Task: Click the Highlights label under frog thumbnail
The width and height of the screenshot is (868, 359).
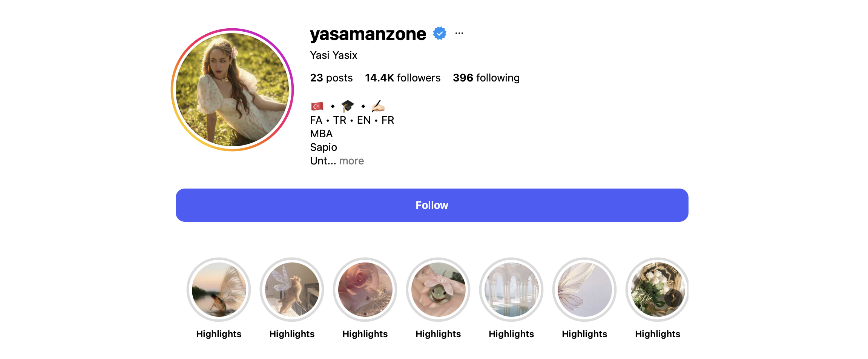Action: pos(438,334)
